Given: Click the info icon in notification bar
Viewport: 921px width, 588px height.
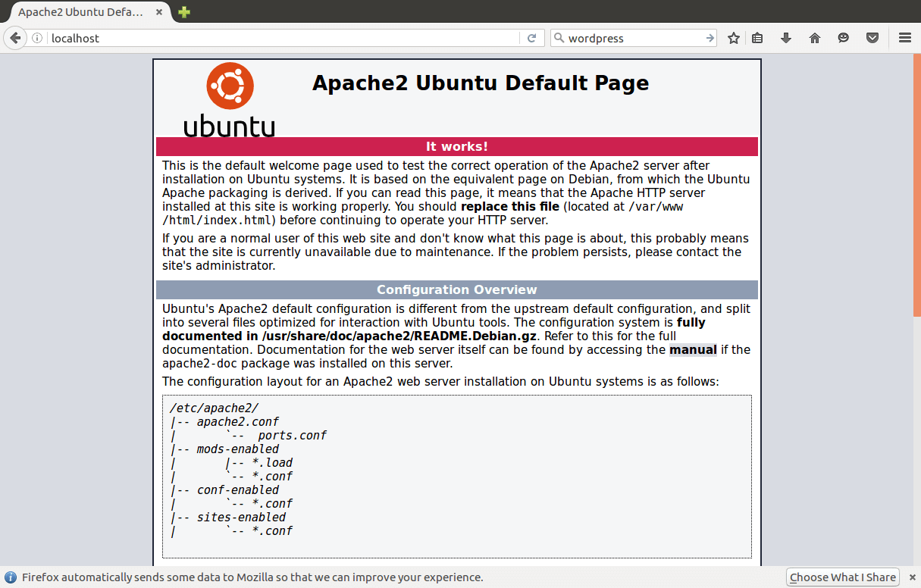Looking at the screenshot, I should point(11,577).
